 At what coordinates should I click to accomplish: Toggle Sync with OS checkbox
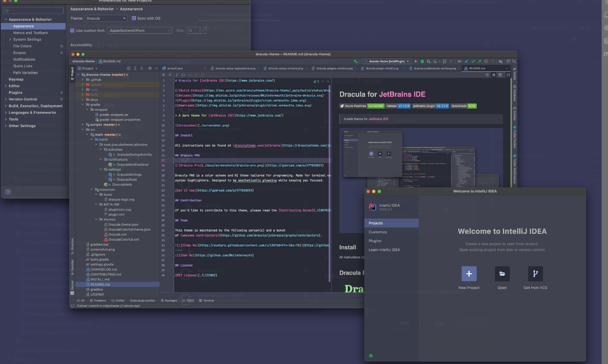(134, 18)
